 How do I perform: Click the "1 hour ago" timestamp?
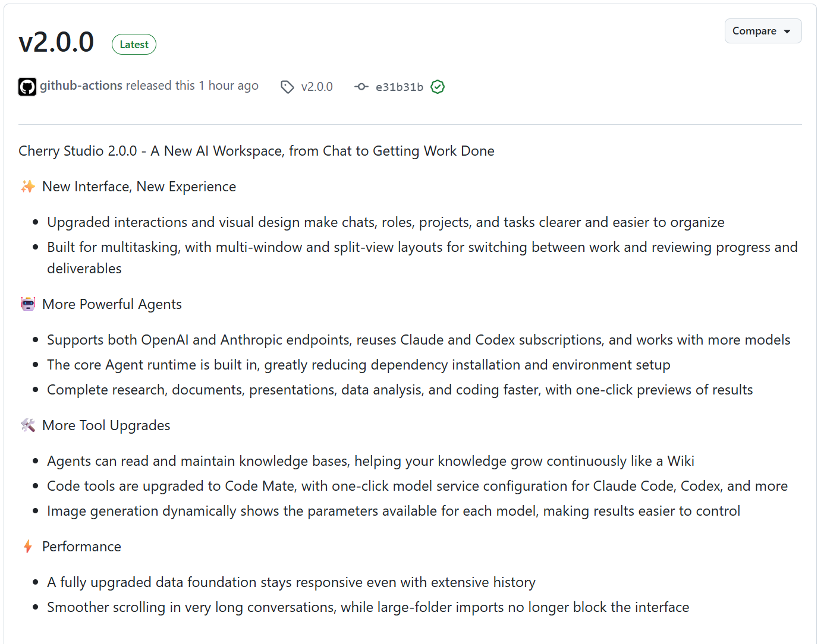coord(228,86)
